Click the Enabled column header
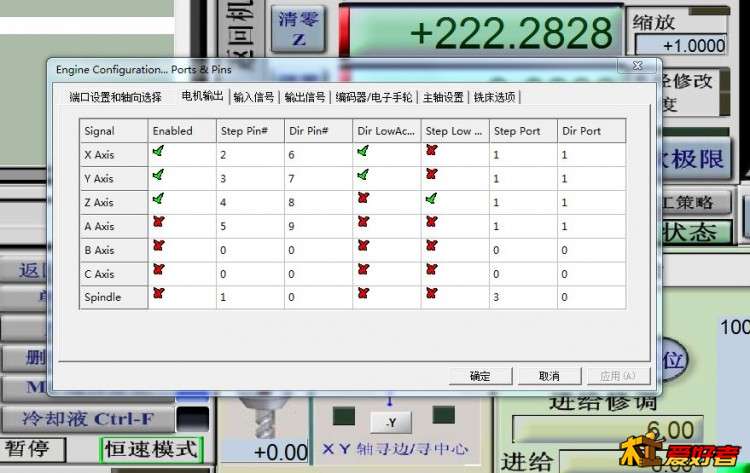The width and height of the screenshot is (750, 473). click(x=182, y=131)
